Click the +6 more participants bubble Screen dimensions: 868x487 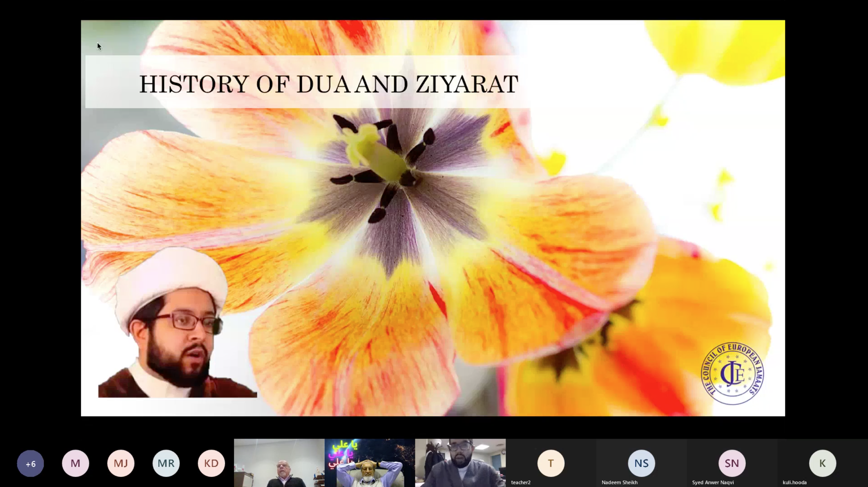pos(30,463)
